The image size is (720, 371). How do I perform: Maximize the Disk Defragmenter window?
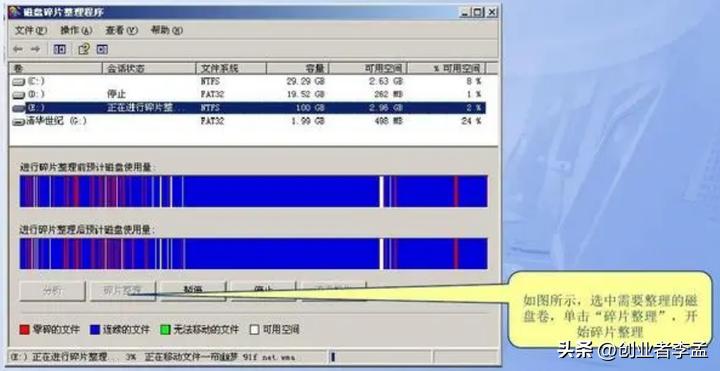click(478, 12)
